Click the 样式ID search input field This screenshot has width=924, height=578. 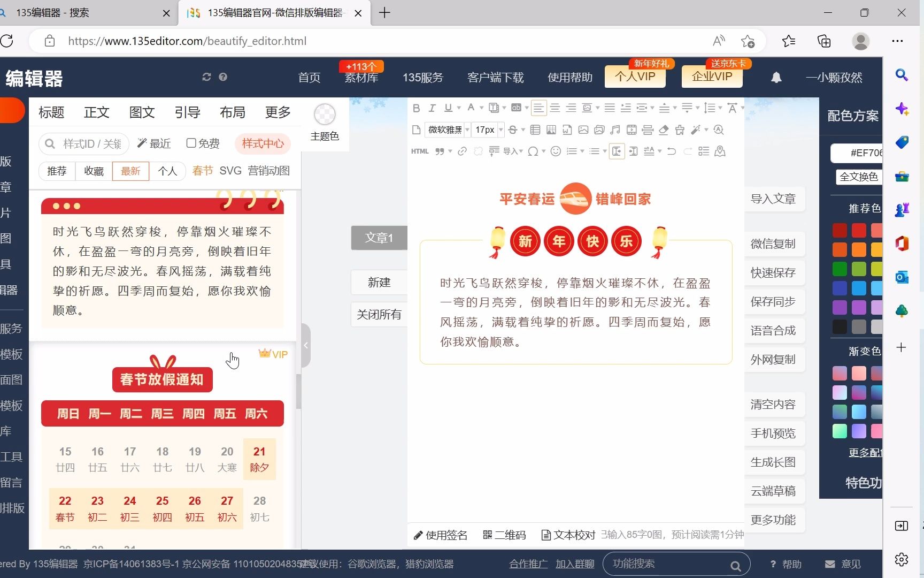point(84,143)
